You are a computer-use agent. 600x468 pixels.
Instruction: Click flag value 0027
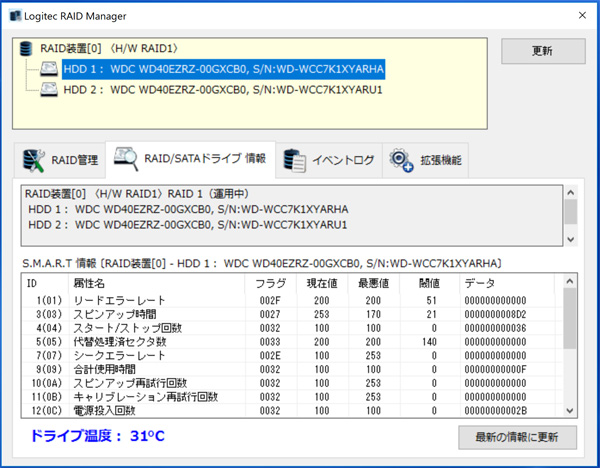270,315
